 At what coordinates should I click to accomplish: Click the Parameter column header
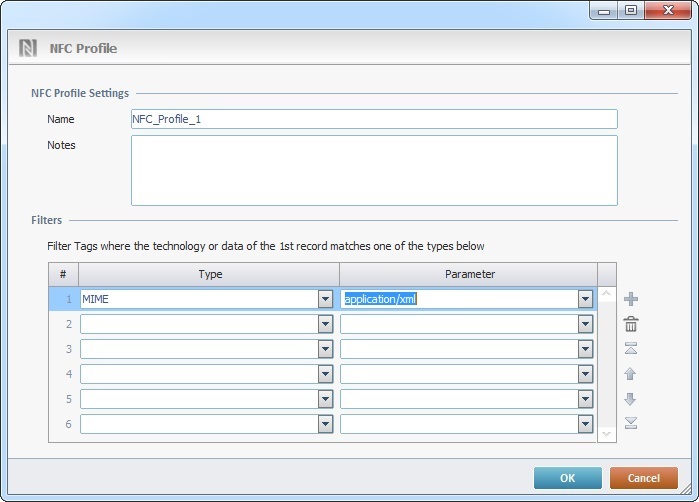469,274
